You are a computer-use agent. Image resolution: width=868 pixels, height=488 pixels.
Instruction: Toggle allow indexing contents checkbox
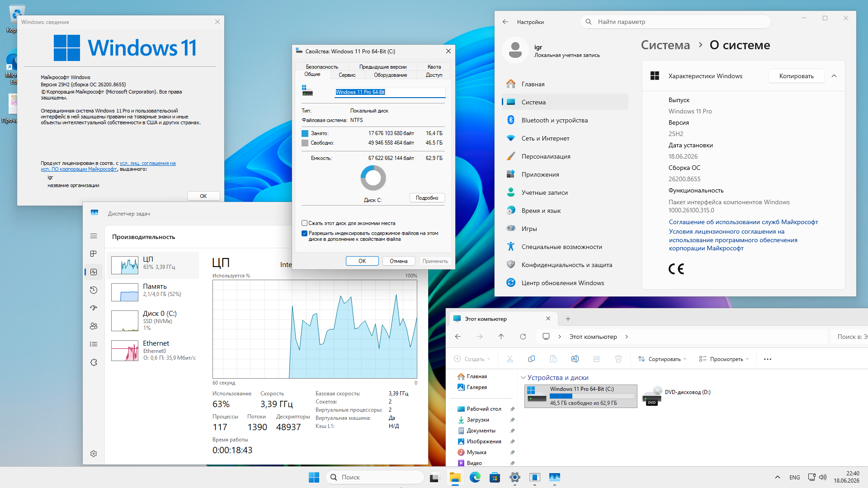click(304, 233)
